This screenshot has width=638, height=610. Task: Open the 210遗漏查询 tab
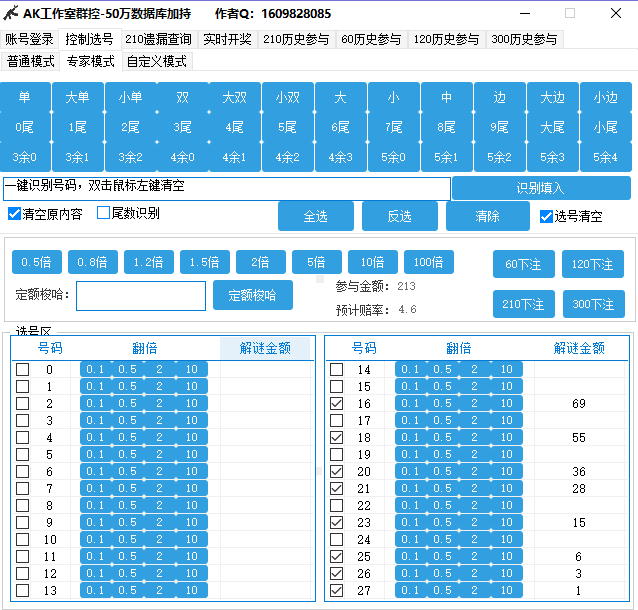click(x=158, y=39)
